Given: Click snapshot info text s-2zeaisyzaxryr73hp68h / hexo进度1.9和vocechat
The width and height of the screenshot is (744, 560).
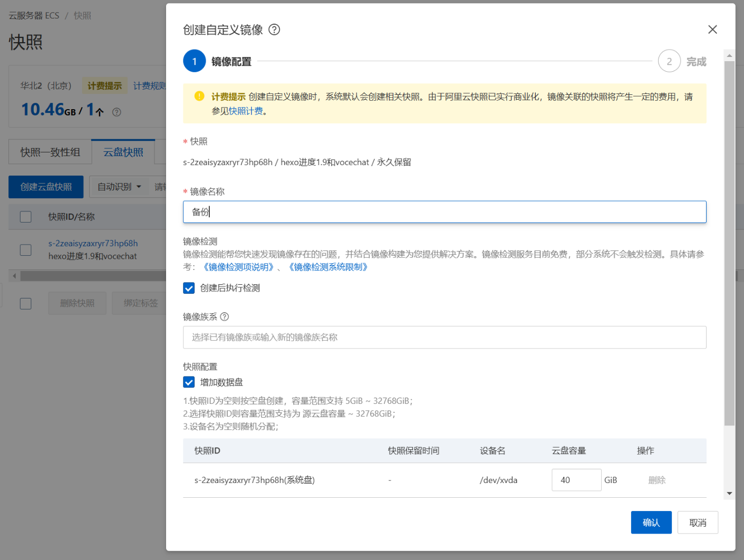Looking at the screenshot, I should coord(297,162).
